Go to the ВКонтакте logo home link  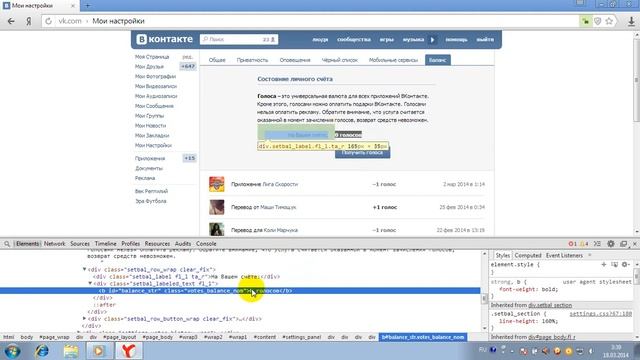pos(164,39)
